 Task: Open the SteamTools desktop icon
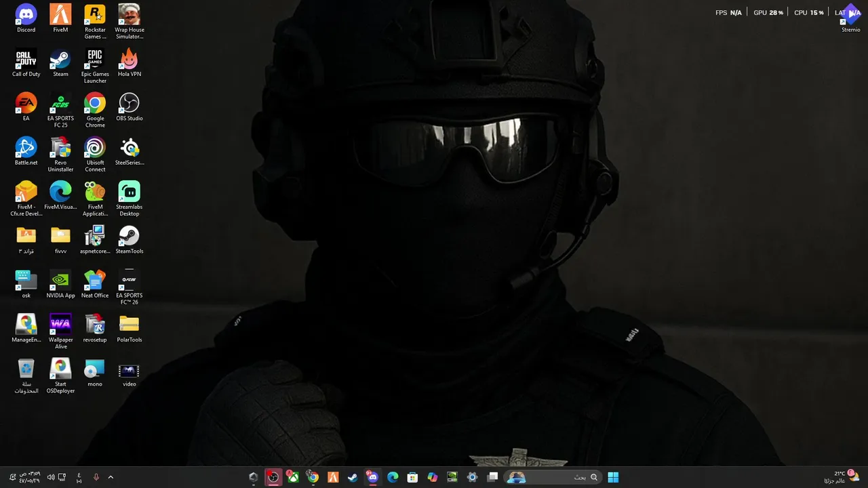(x=129, y=240)
